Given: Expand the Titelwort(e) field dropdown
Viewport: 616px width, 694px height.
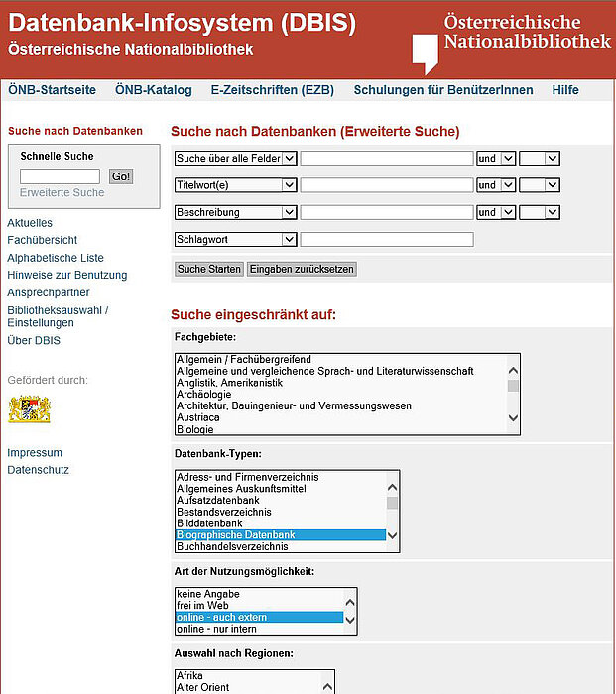Looking at the screenshot, I should pyautogui.click(x=236, y=185).
